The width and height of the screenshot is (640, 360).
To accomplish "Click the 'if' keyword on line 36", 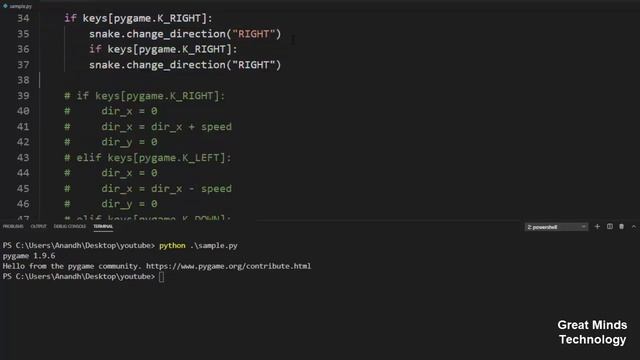I will point(95,49).
